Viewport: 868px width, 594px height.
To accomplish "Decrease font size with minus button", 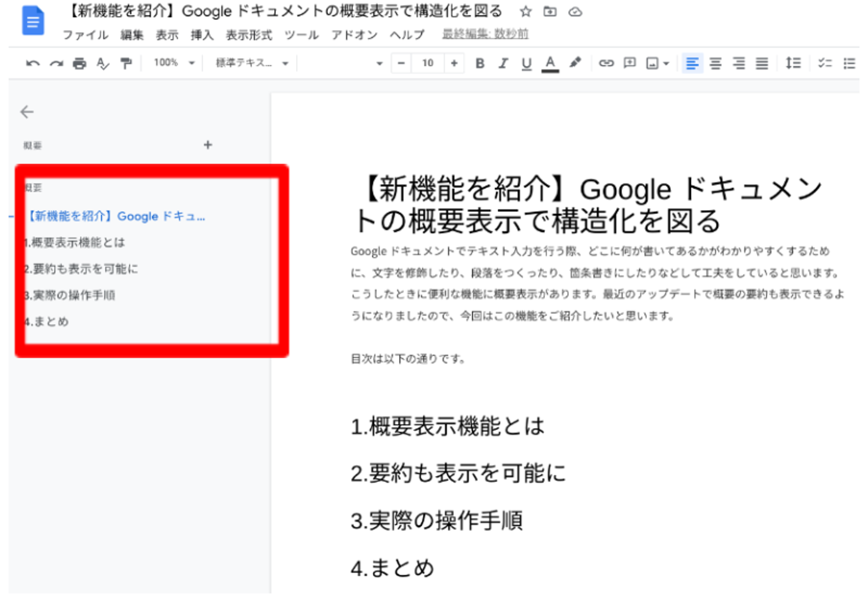I will [401, 63].
